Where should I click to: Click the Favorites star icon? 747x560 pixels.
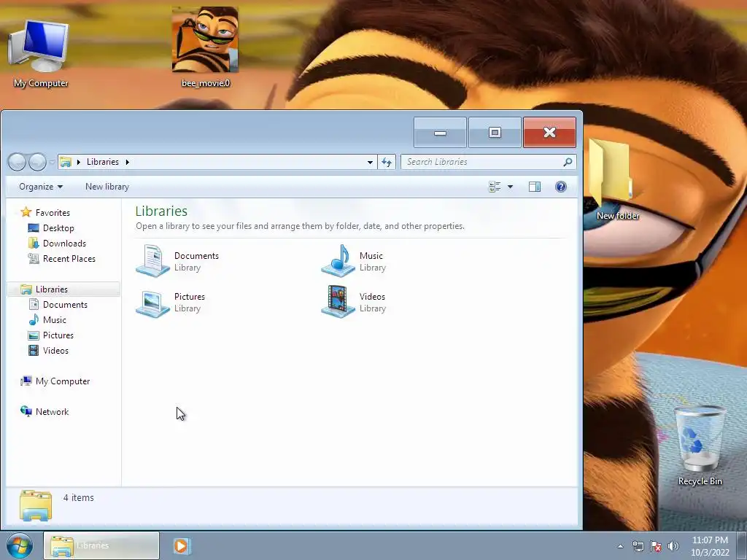coord(26,212)
